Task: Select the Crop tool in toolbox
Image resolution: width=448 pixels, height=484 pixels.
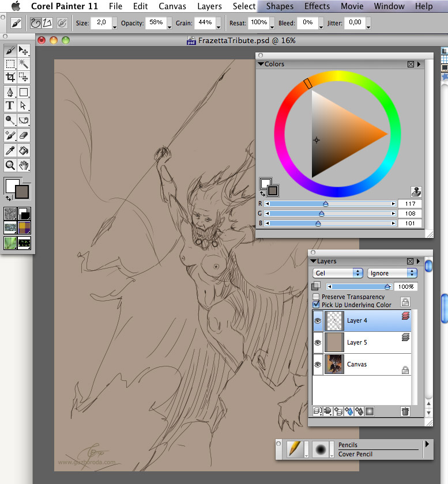Action: (10, 77)
